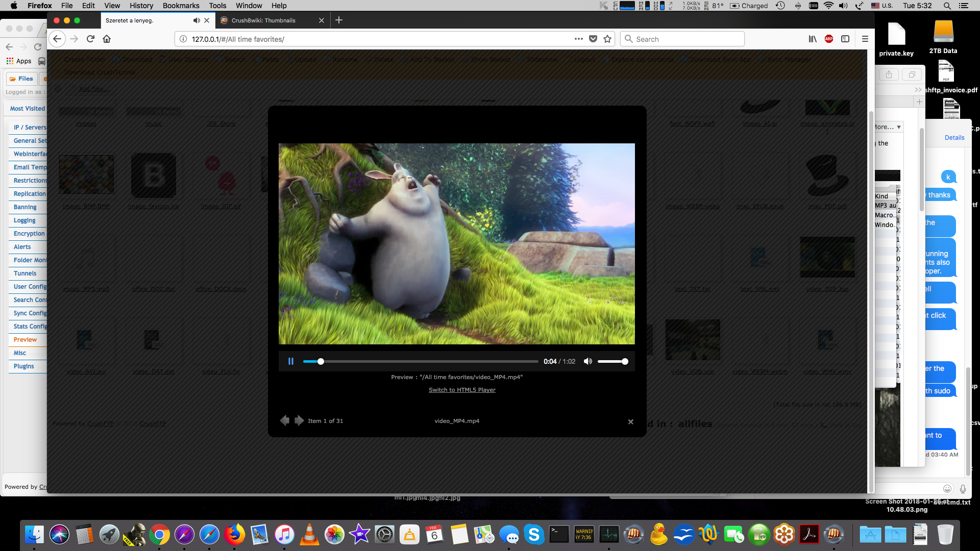
Task: Pause the video playback
Action: pyautogui.click(x=291, y=361)
